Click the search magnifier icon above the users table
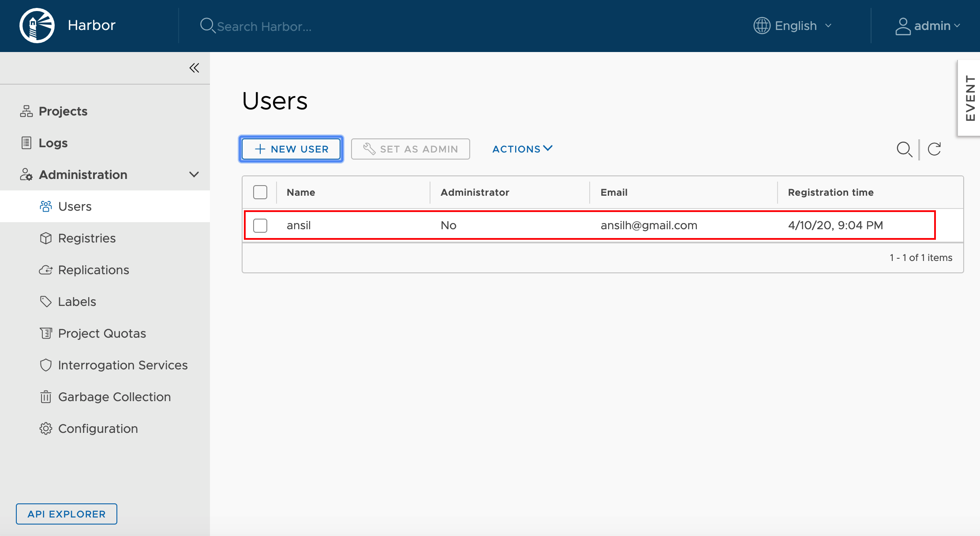Screen dimensions: 980x536 (904, 149)
